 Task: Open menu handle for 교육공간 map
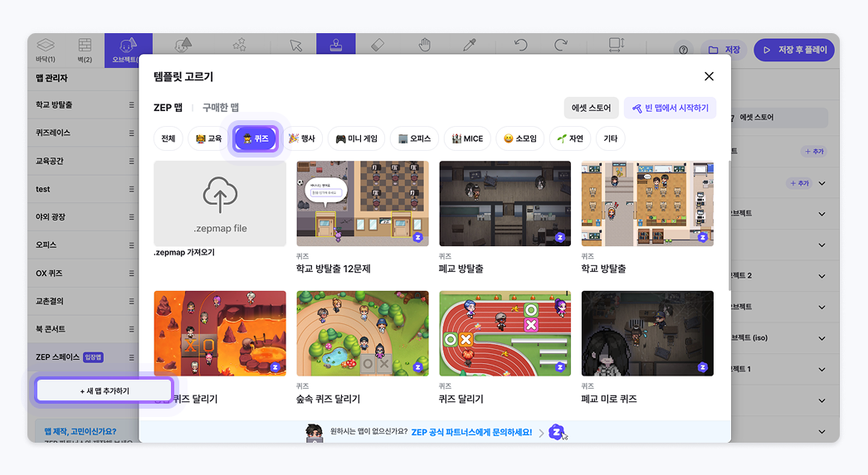pos(131,161)
